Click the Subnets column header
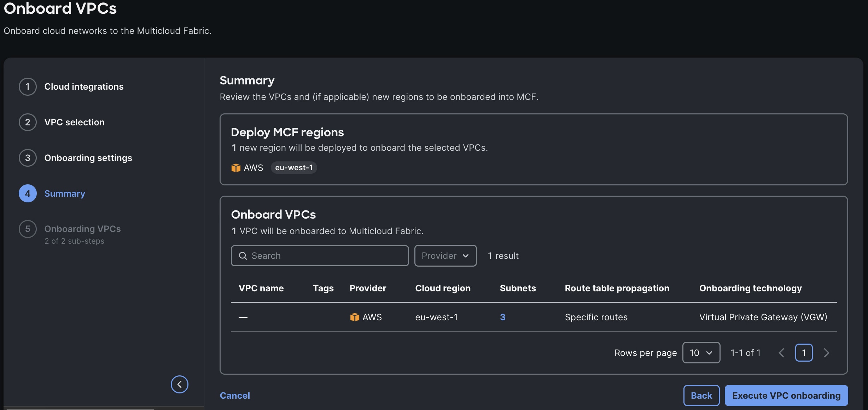Screen dimensions: 868x410 coord(518,288)
